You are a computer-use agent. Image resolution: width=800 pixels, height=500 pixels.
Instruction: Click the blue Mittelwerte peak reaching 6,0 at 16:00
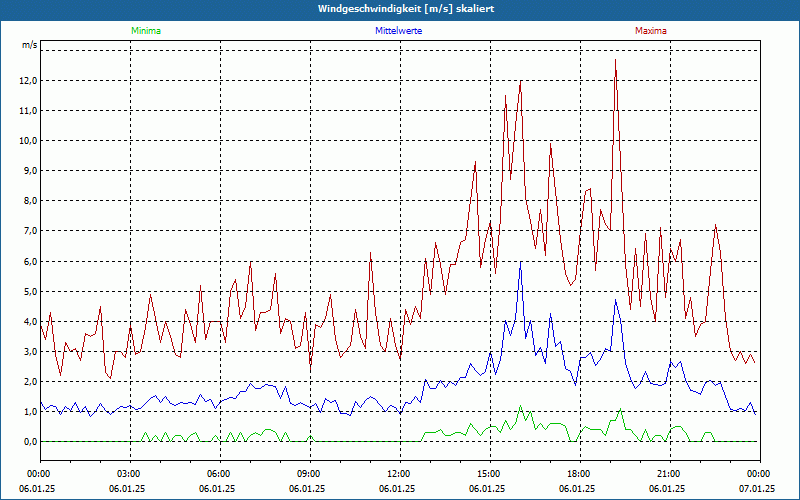coord(520,262)
